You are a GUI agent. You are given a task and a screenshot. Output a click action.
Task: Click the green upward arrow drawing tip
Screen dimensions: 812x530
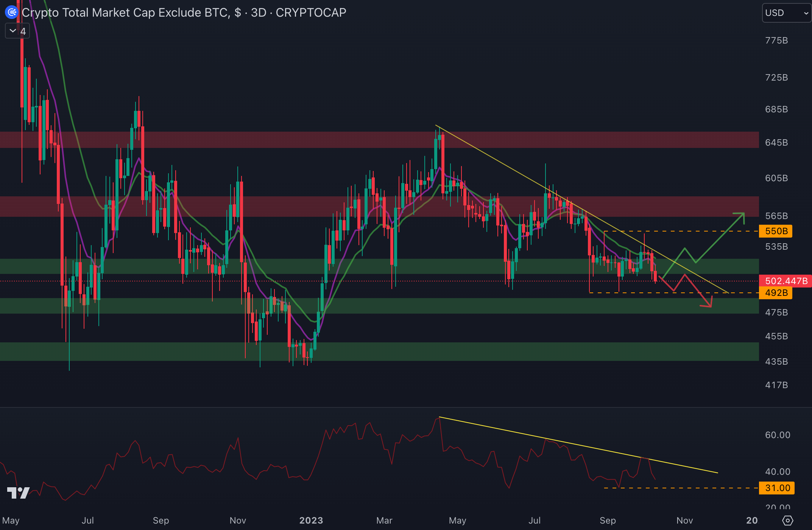(x=743, y=214)
